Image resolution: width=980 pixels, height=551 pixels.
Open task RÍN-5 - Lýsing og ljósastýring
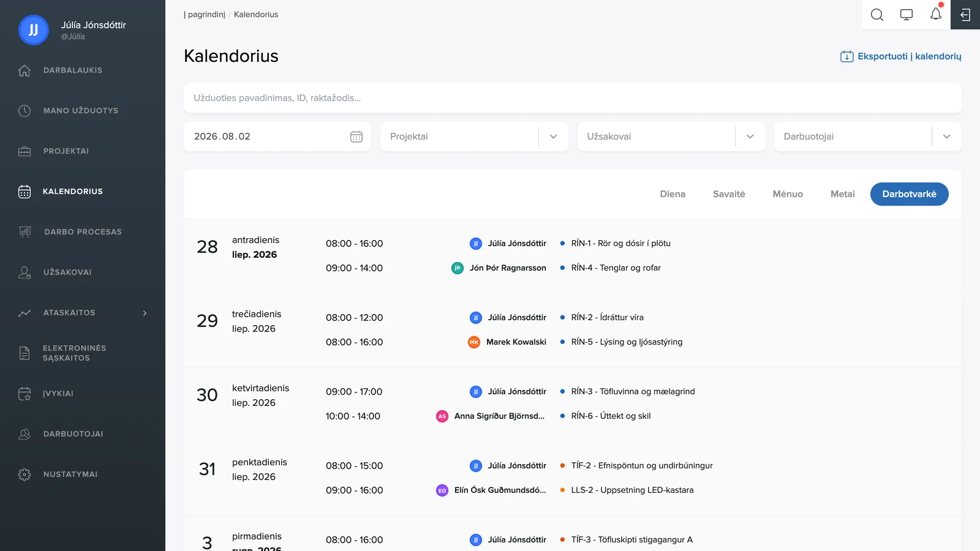pyautogui.click(x=627, y=342)
